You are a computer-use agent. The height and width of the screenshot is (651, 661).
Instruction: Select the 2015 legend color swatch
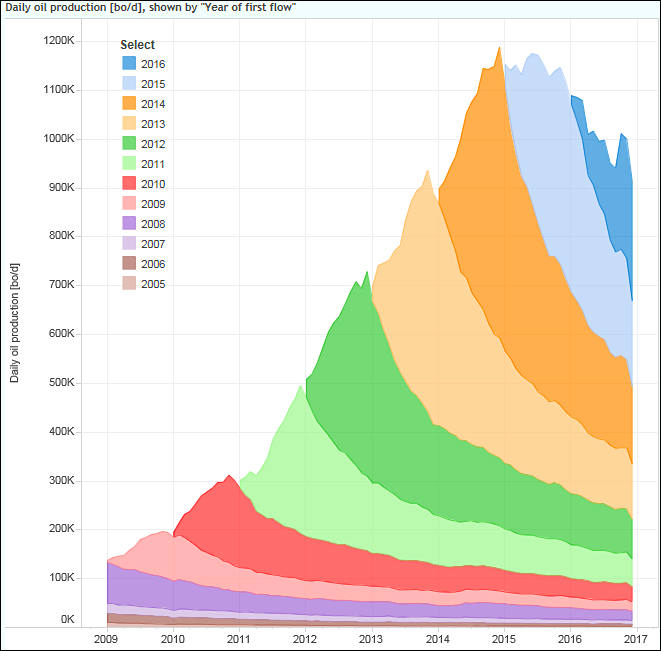(x=129, y=83)
